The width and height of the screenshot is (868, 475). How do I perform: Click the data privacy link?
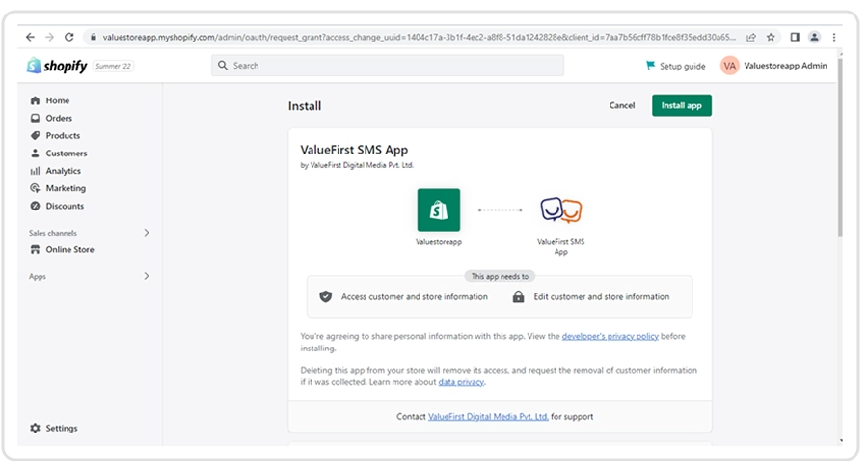[461, 382]
